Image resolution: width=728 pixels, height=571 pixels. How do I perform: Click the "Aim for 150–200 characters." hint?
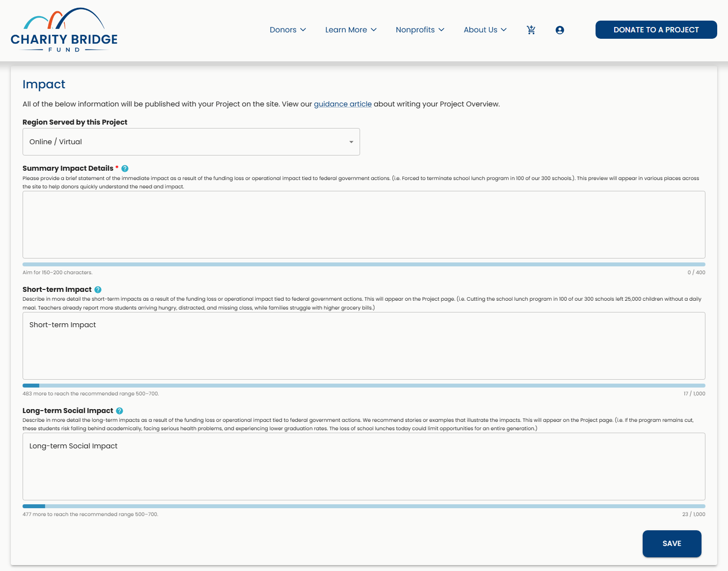(x=57, y=272)
